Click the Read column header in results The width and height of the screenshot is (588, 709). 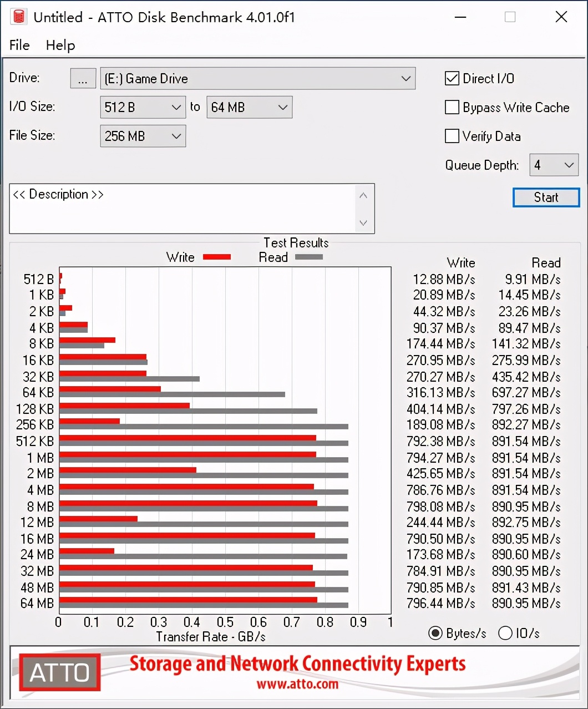point(546,262)
